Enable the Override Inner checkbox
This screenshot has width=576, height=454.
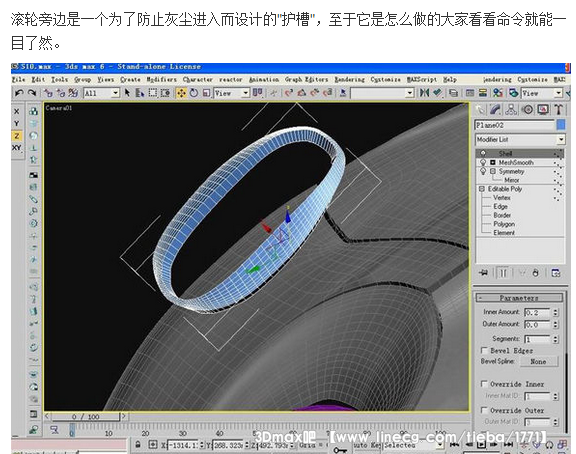[x=484, y=384]
